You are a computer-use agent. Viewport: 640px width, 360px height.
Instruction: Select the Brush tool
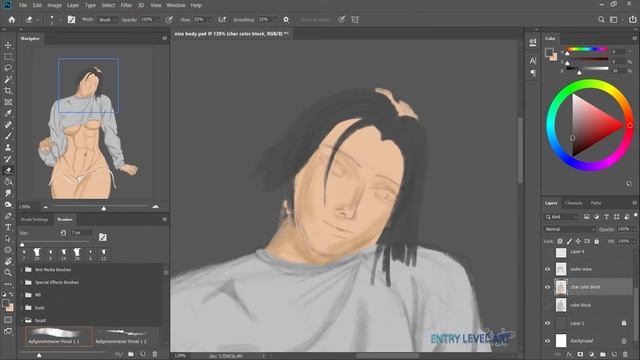pos(8,136)
